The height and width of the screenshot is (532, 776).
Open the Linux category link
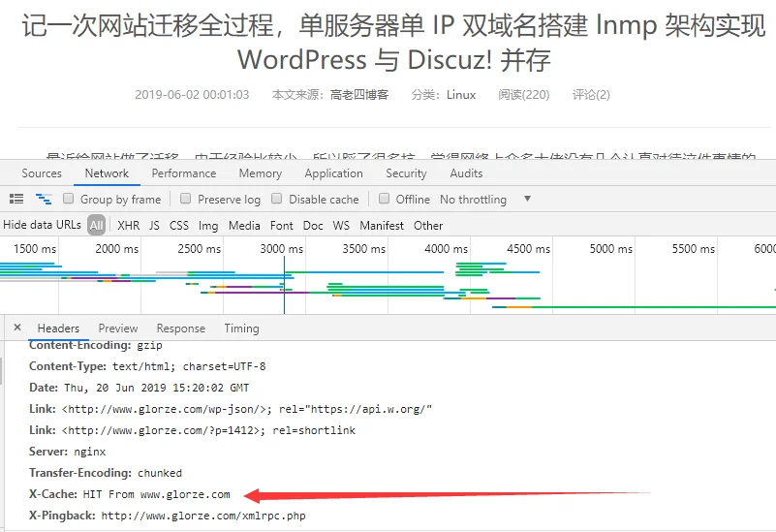tap(461, 95)
